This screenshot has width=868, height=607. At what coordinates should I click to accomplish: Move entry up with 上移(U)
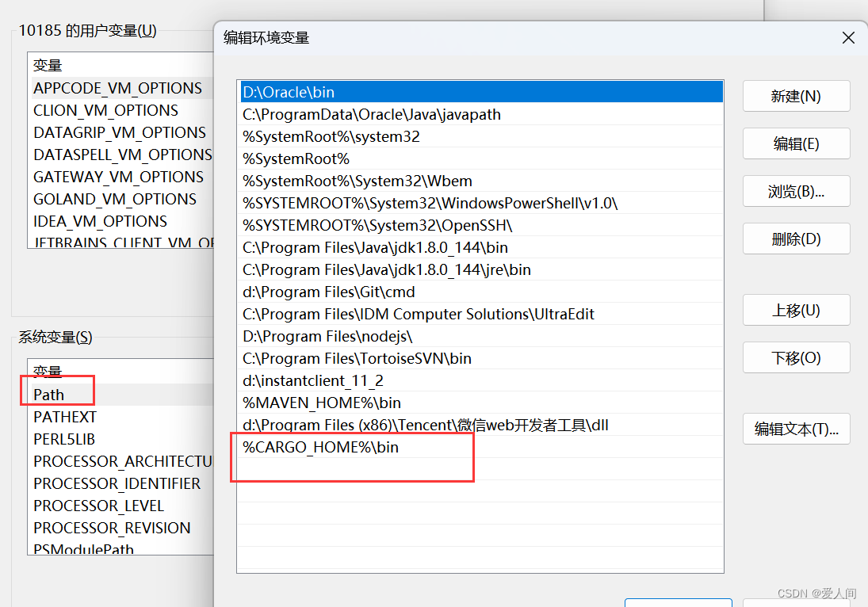tap(796, 311)
